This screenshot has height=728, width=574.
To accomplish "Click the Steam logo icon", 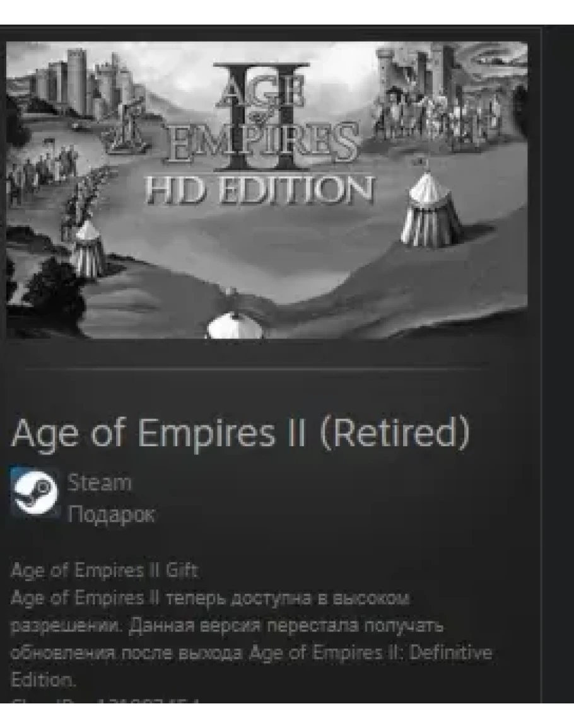I will (35, 493).
